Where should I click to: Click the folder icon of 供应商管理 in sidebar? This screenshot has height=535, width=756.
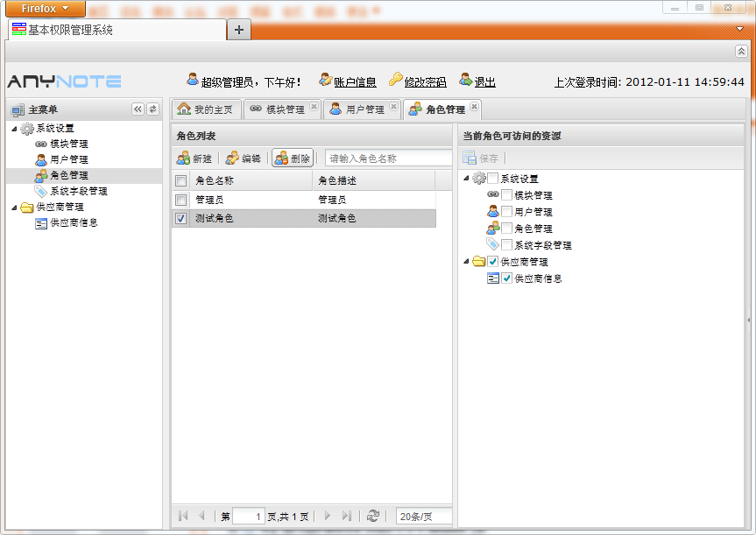coord(27,208)
